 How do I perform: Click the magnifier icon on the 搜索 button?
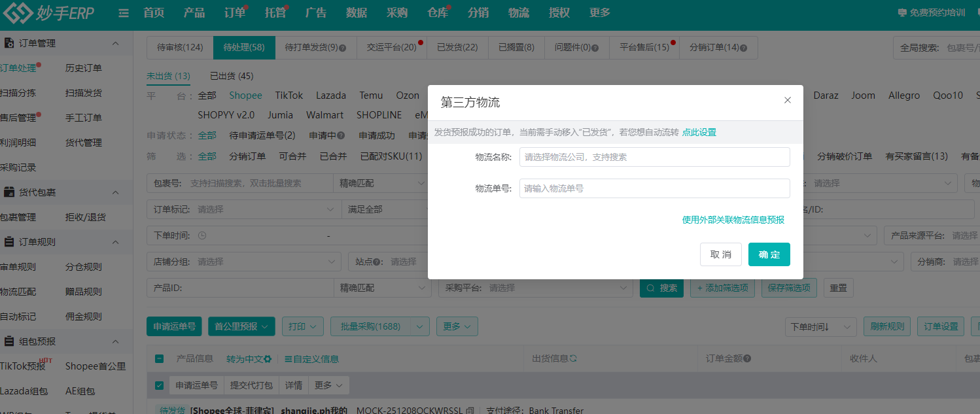coord(650,287)
